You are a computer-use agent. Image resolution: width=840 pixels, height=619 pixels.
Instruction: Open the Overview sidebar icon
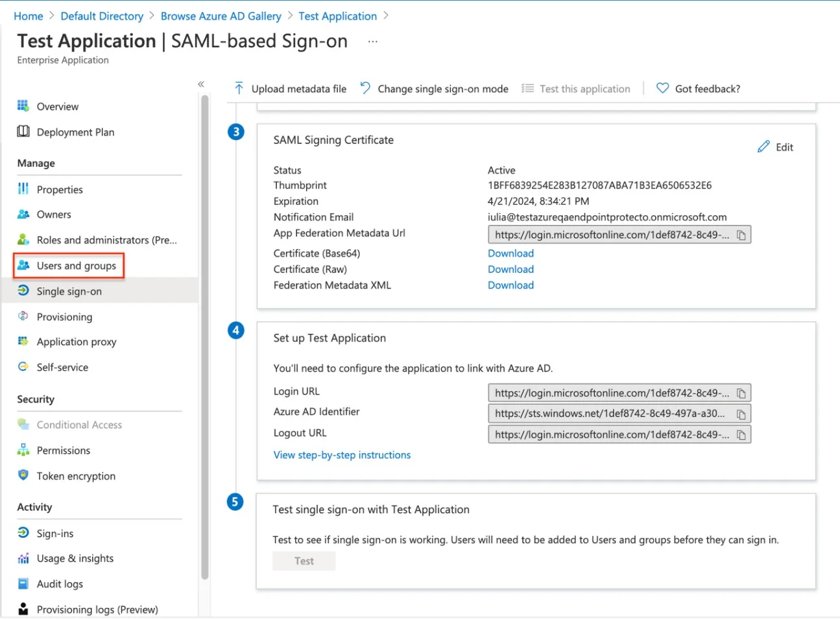point(23,106)
